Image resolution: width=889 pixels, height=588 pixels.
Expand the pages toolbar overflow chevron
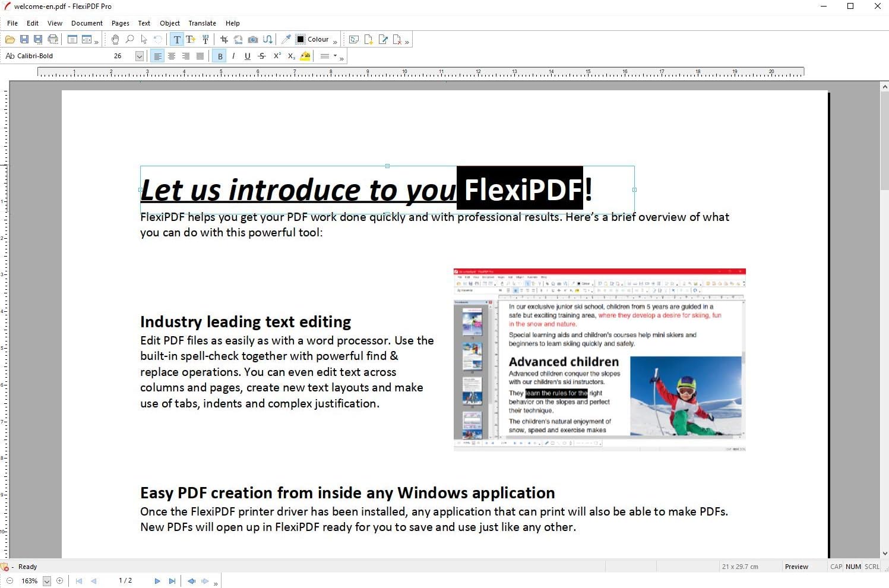point(407,42)
